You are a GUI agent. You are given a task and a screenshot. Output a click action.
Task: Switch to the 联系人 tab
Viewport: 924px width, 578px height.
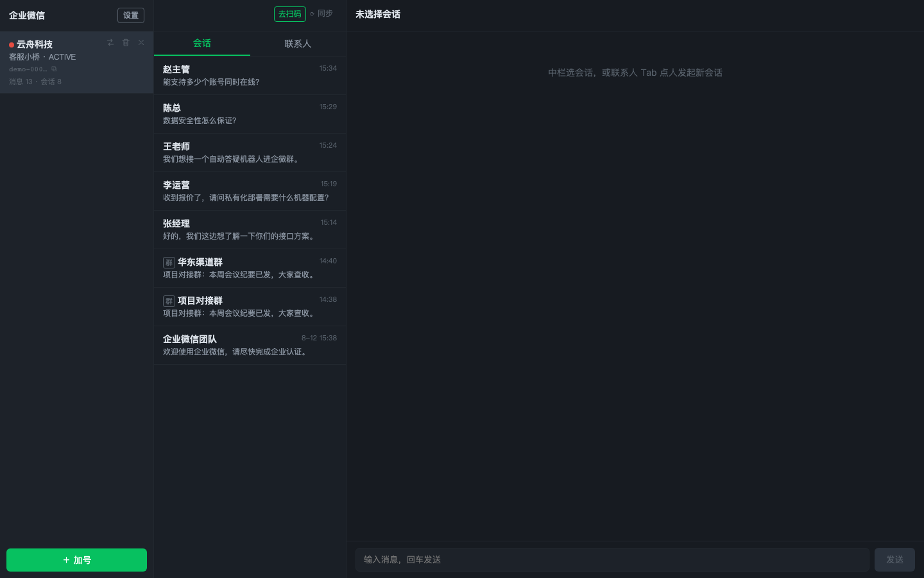[298, 43]
